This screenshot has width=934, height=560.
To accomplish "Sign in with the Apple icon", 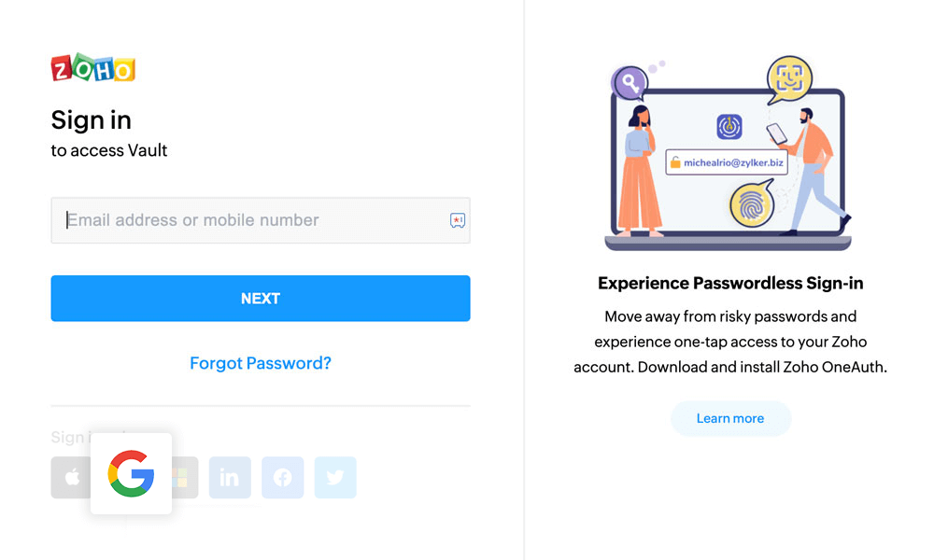I will (71, 477).
